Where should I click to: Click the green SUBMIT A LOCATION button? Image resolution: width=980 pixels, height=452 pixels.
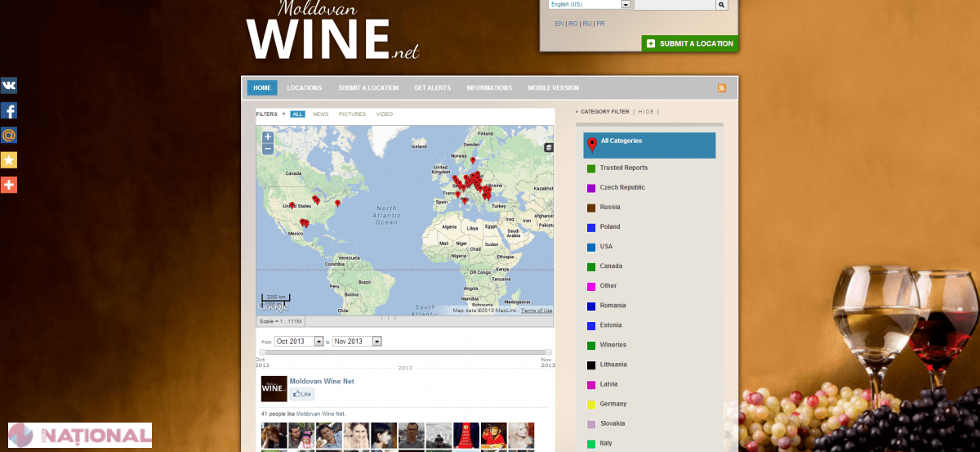coord(690,43)
